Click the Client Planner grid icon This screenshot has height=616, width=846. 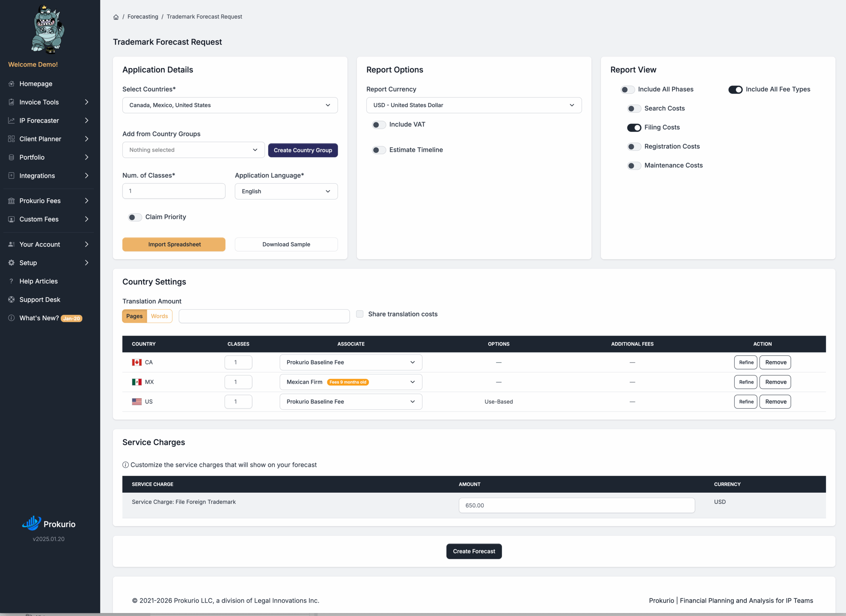[x=12, y=139]
